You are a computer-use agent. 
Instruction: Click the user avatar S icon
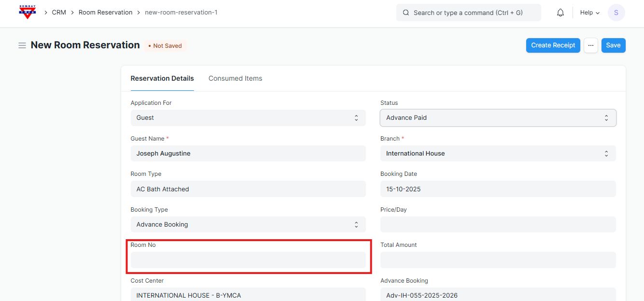616,13
